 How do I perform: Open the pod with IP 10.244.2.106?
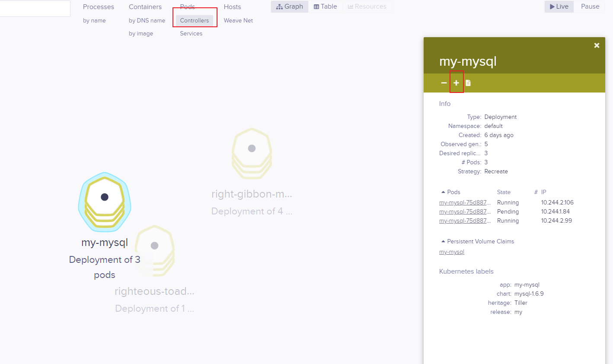[x=465, y=202]
